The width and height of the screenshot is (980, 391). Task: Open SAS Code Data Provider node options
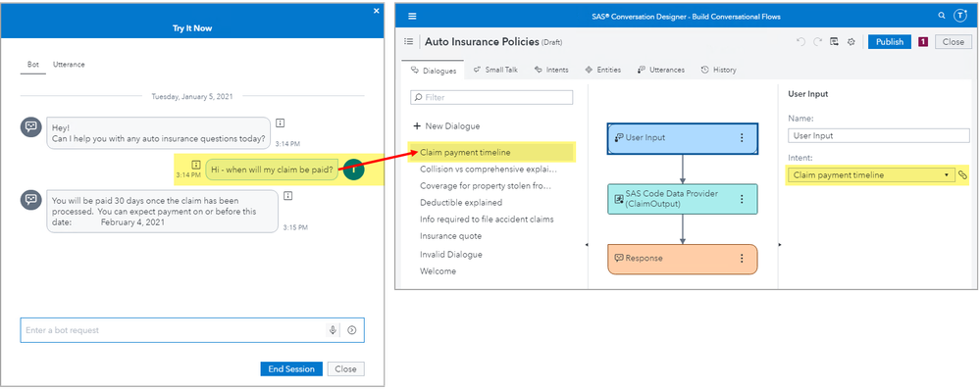[x=742, y=199]
